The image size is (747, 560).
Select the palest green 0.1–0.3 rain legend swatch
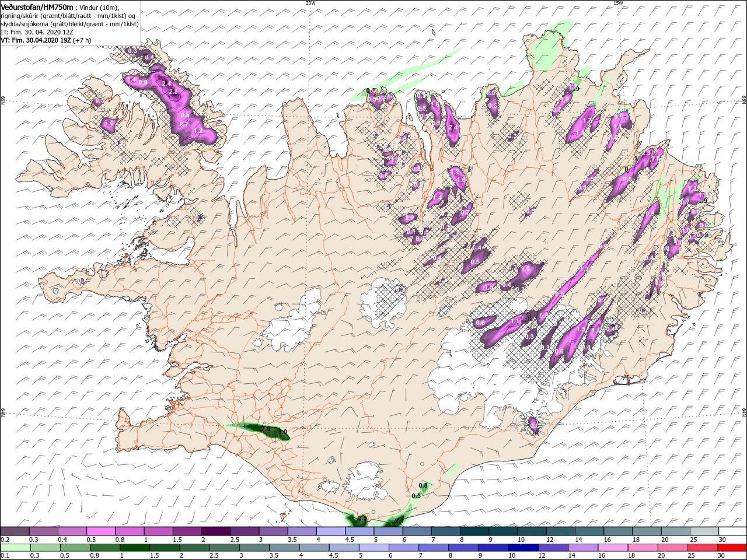point(15,548)
